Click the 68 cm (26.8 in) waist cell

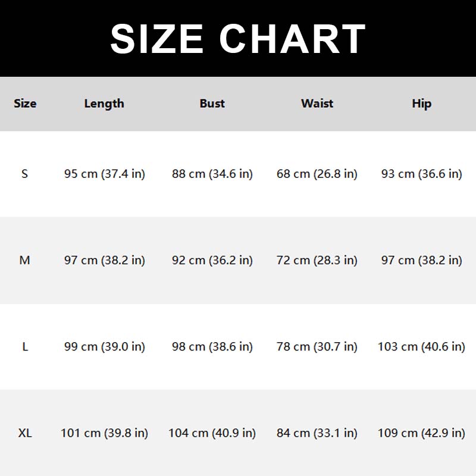[x=317, y=174]
